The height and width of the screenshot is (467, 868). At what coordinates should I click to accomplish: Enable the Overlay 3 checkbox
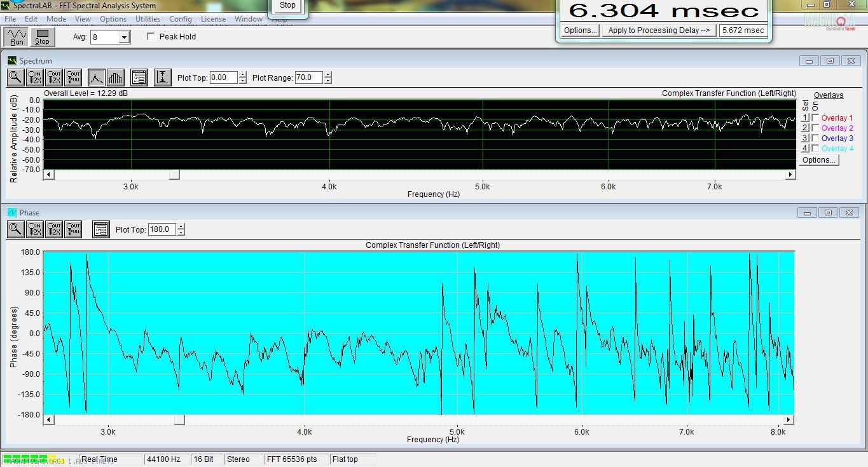tap(815, 139)
